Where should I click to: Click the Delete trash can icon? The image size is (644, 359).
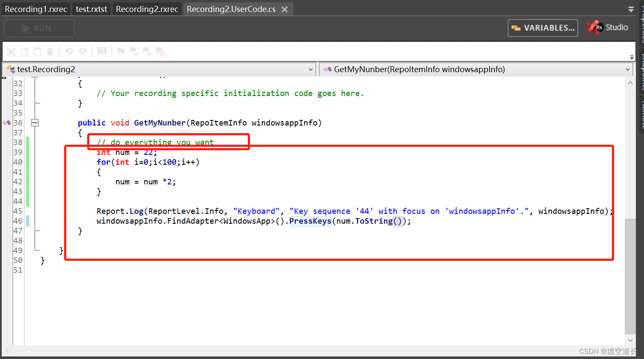(50, 52)
